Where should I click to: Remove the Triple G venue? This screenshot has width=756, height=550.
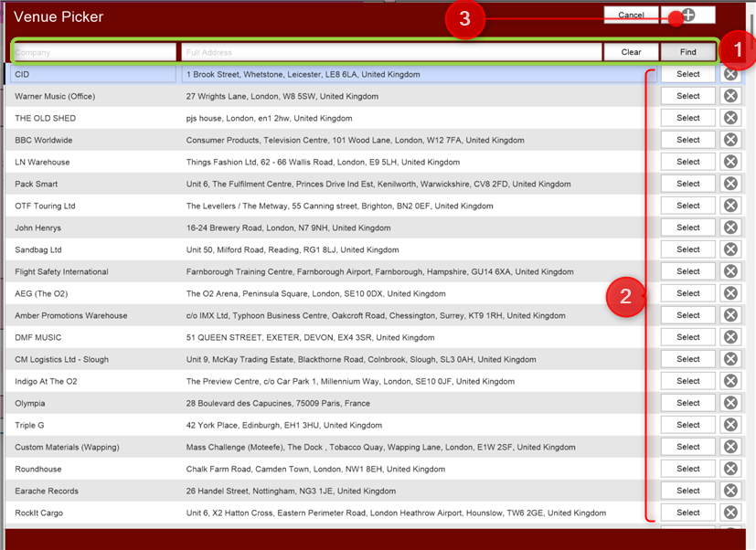pos(730,425)
